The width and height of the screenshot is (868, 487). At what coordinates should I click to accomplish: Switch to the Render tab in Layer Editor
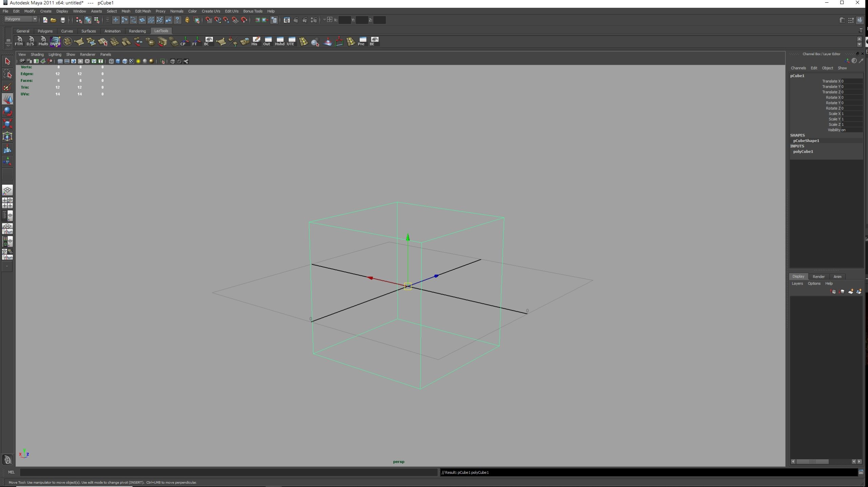pos(818,276)
